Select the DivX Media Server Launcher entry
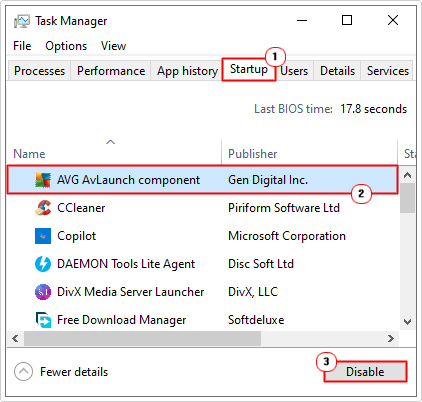This screenshot has height=402, width=422. [x=202, y=292]
